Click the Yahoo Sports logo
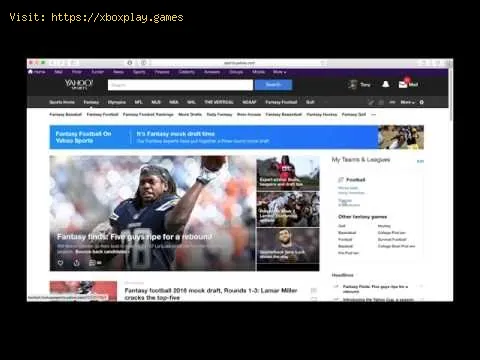This screenshot has height=360, width=480. pyautogui.click(x=79, y=84)
